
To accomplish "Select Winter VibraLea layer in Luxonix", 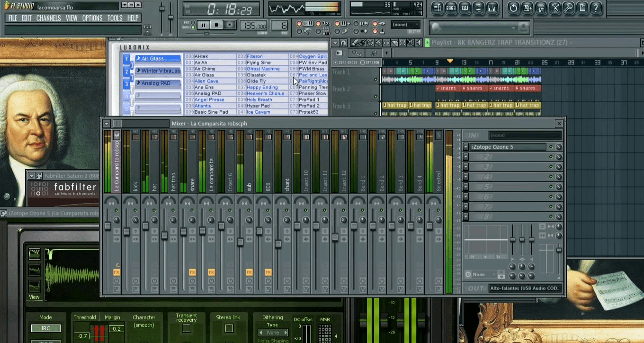I will pyautogui.click(x=158, y=71).
